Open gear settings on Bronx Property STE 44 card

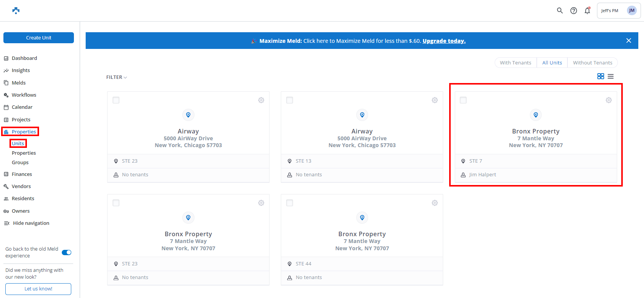click(x=435, y=203)
